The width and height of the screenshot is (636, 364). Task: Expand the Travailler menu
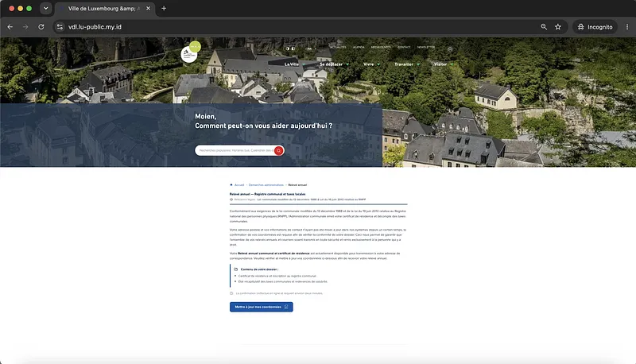pos(407,64)
